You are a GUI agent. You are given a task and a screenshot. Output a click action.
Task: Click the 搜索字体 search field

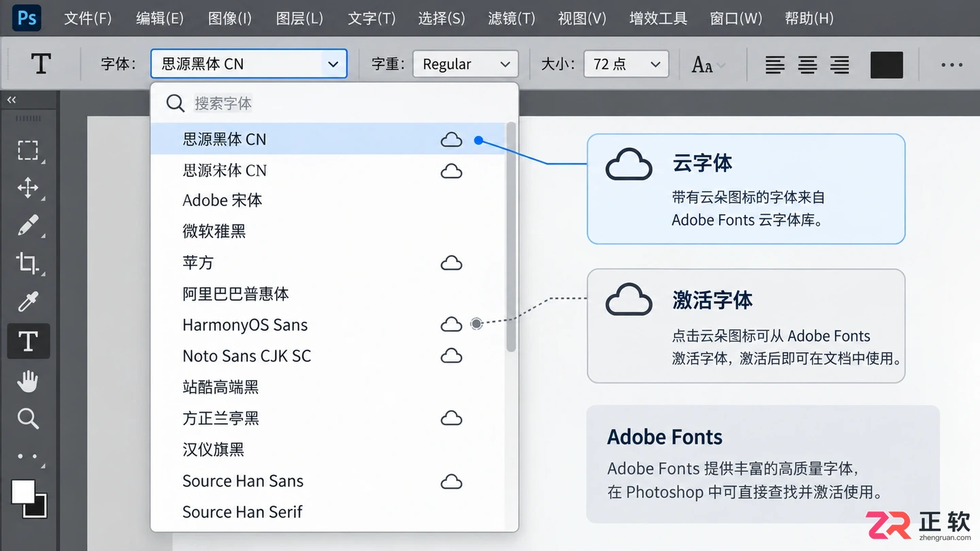tap(333, 103)
